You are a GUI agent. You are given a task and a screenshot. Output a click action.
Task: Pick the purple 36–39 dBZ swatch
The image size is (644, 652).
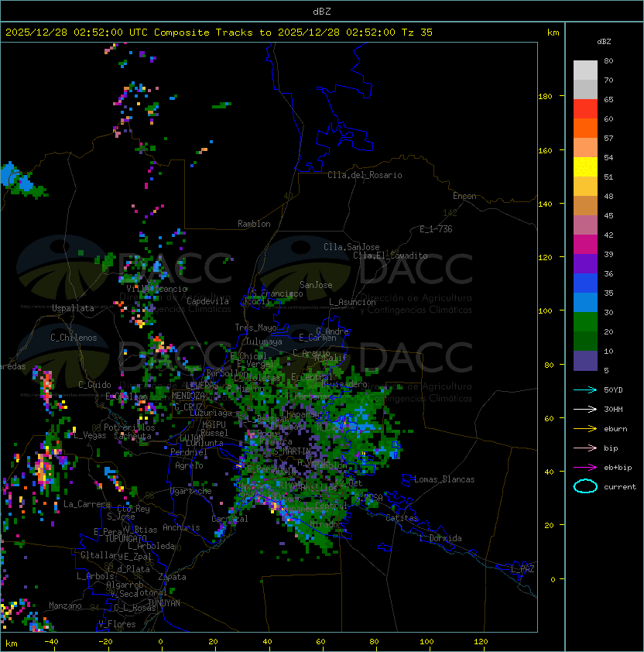[x=585, y=263]
